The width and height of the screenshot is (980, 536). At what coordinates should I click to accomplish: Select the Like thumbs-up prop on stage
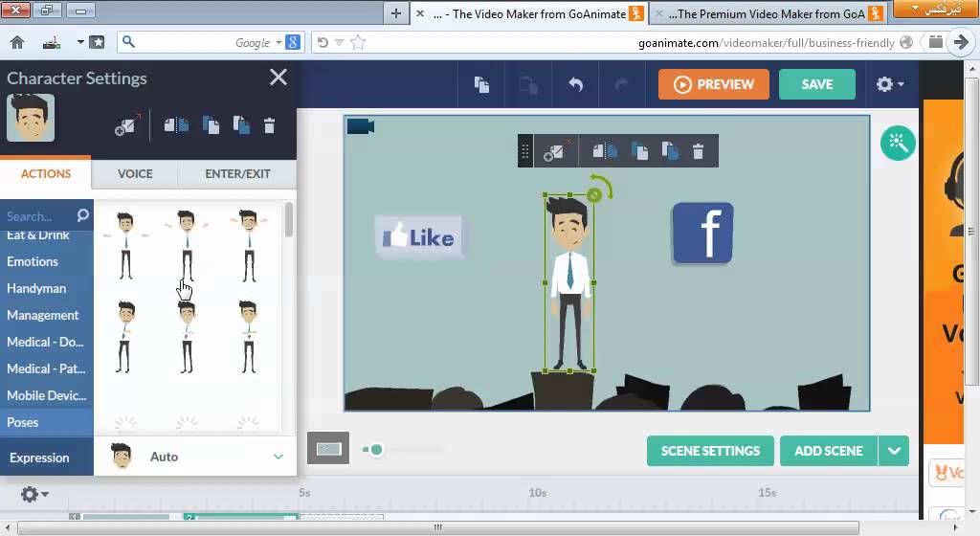click(419, 236)
